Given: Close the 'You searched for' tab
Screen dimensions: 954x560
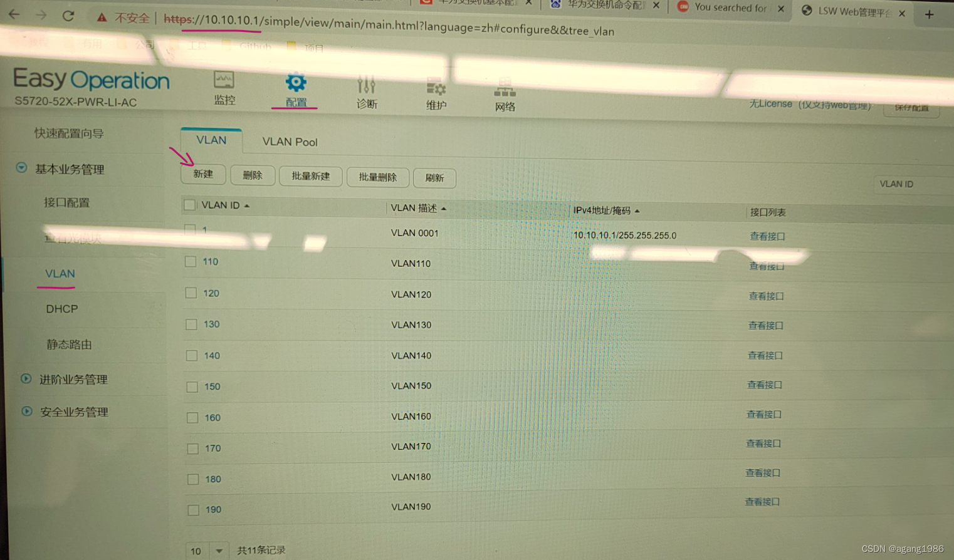Looking at the screenshot, I should click(x=781, y=9).
